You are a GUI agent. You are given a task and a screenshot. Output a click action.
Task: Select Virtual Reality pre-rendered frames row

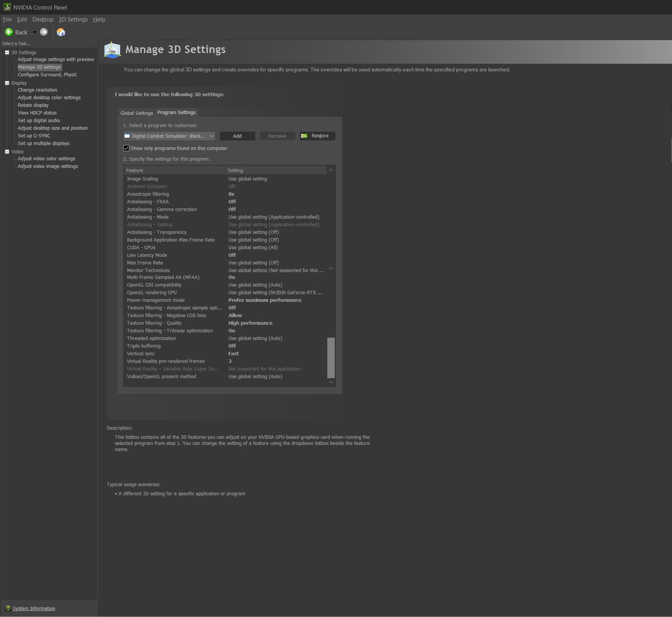tap(225, 361)
